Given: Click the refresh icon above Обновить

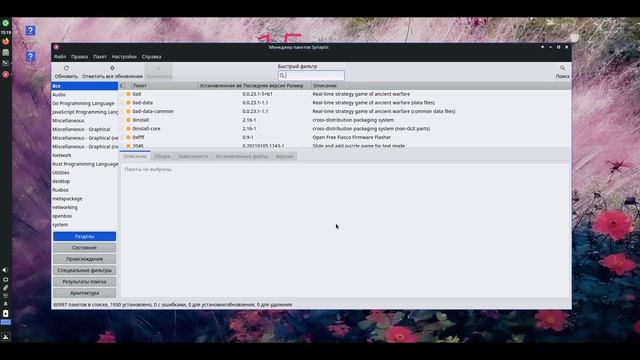Looking at the screenshot, I should click(x=66, y=68).
